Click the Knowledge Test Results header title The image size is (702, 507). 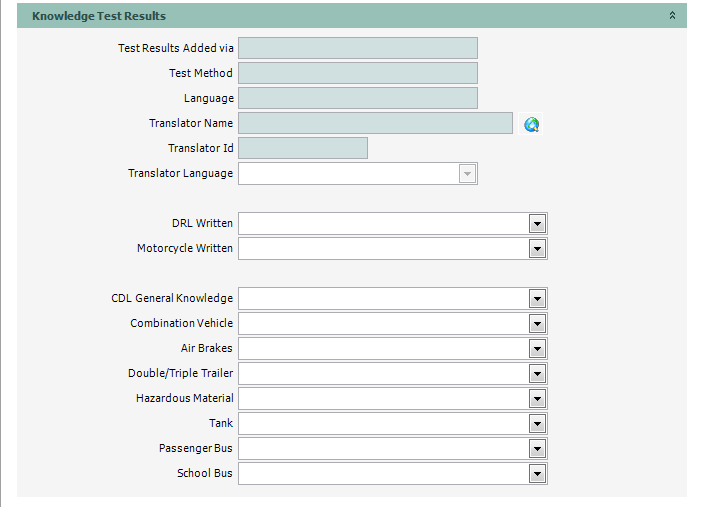[x=99, y=16]
